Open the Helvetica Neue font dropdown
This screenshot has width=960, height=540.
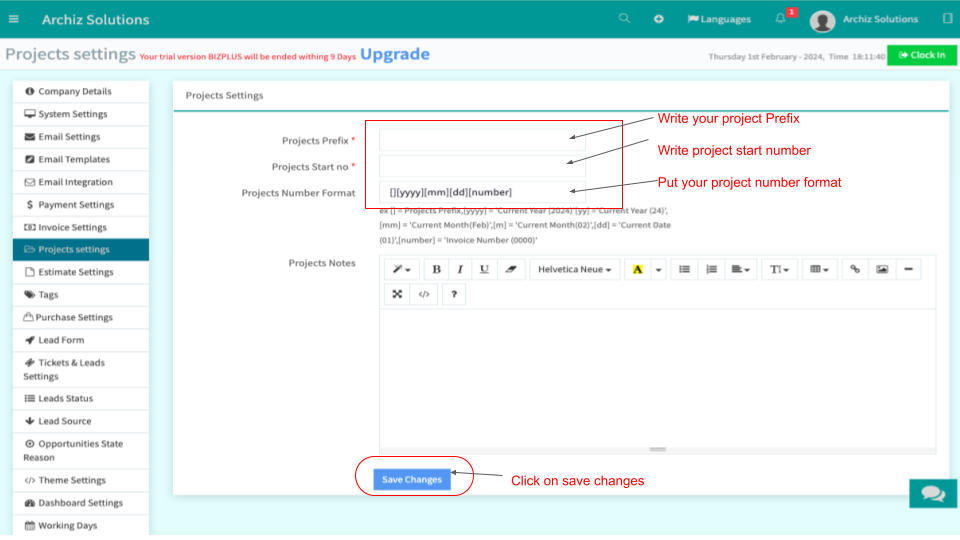pos(575,269)
